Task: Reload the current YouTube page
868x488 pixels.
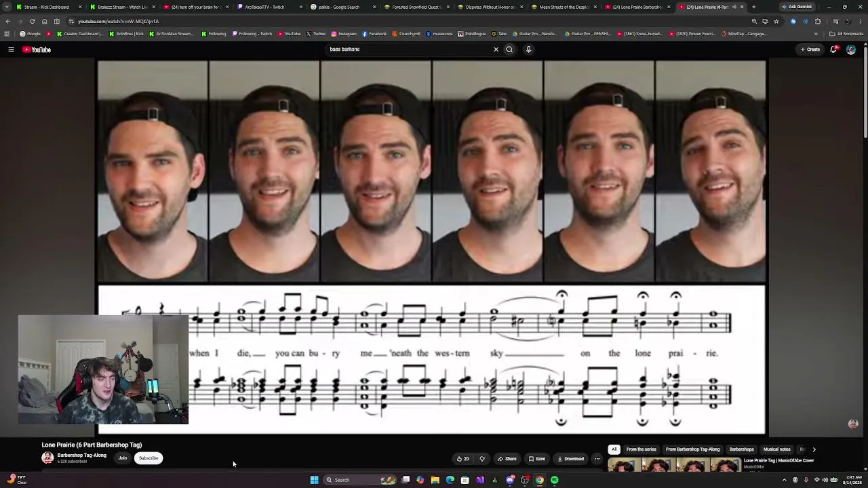Action: point(32,21)
